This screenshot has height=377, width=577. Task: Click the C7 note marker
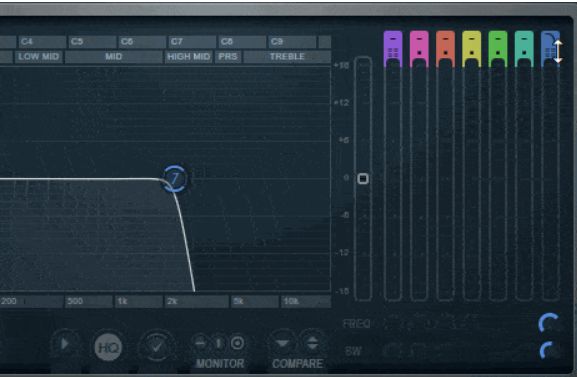192,42
